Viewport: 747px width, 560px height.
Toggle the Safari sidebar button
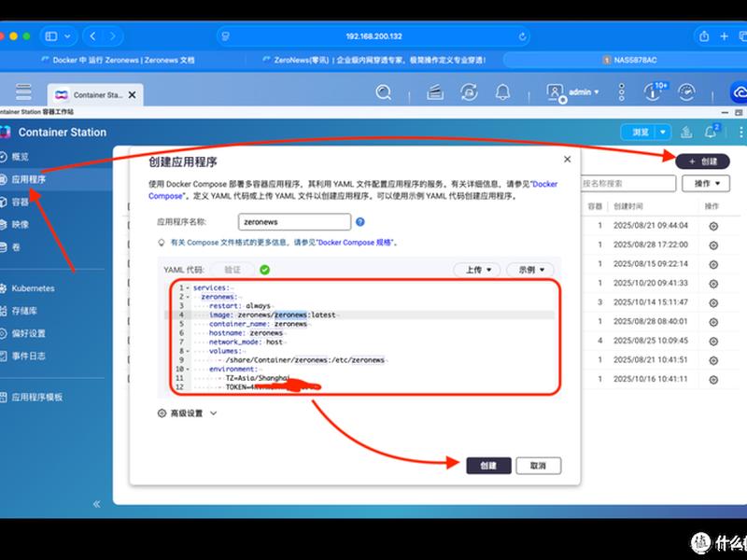point(51,36)
